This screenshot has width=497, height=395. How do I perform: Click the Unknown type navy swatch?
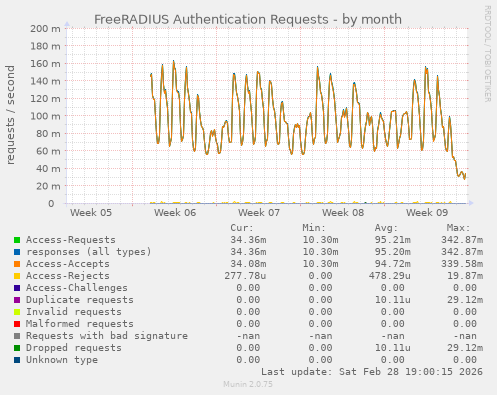[17, 360]
